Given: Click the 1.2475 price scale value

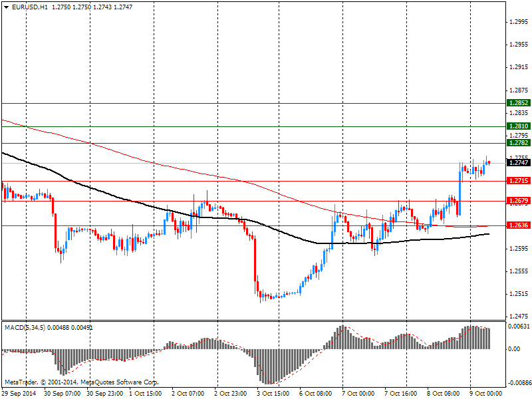Looking at the screenshot, I should (519, 317).
